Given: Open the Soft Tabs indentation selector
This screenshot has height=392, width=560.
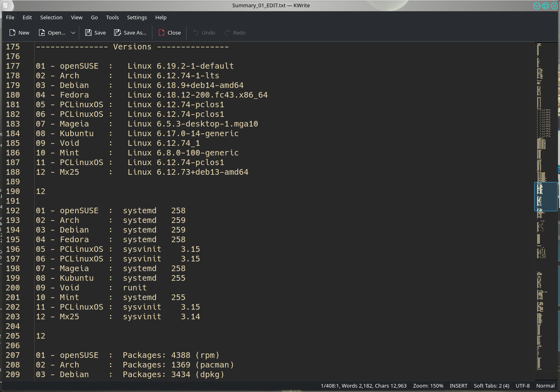Looking at the screenshot, I should pyautogui.click(x=491, y=386).
